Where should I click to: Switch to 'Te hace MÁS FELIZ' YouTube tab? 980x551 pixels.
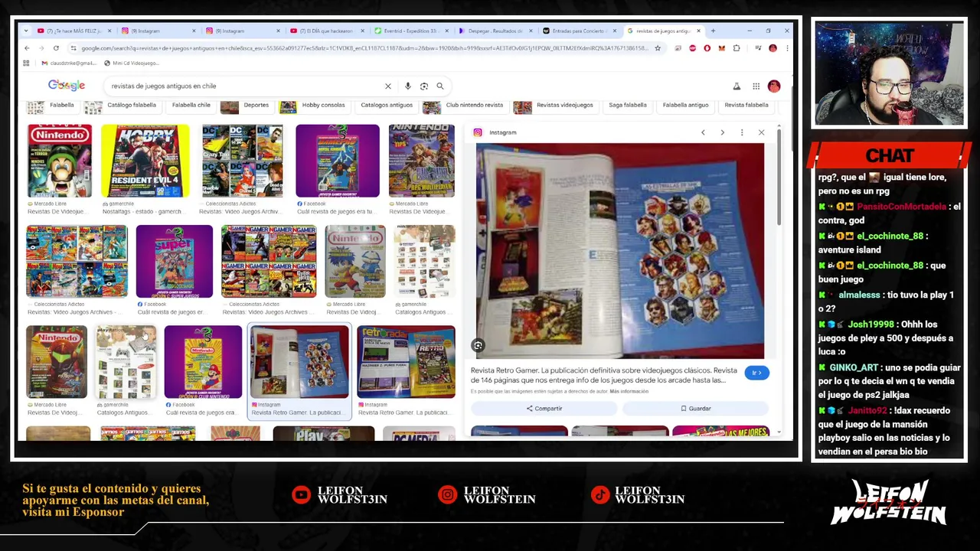(73, 31)
